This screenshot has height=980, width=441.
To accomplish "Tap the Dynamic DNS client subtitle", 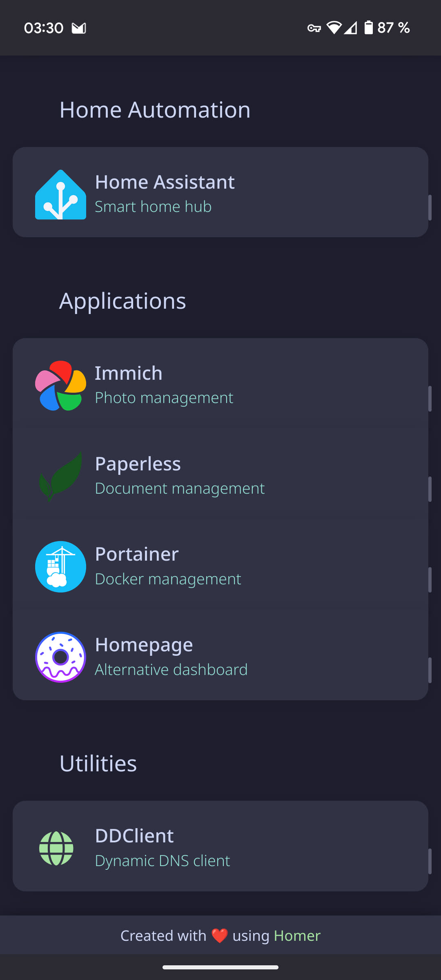I will point(163,861).
